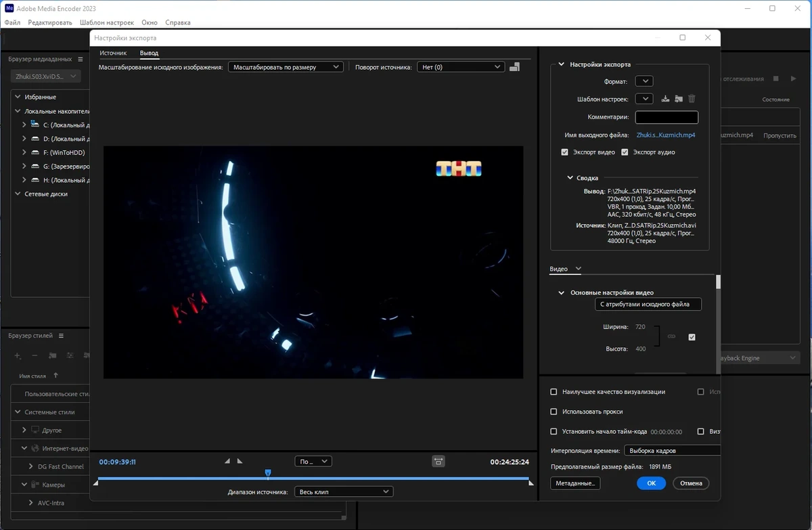Open the Диапазон источника Весь клип dropdown

344,491
